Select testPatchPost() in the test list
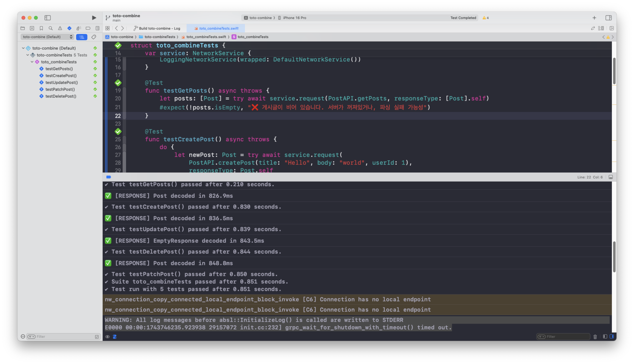Screen dimensions: 634x364 click(x=60, y=89)
